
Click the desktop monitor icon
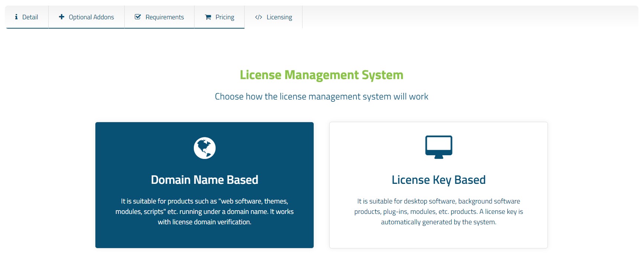click(x=439, y=147)
